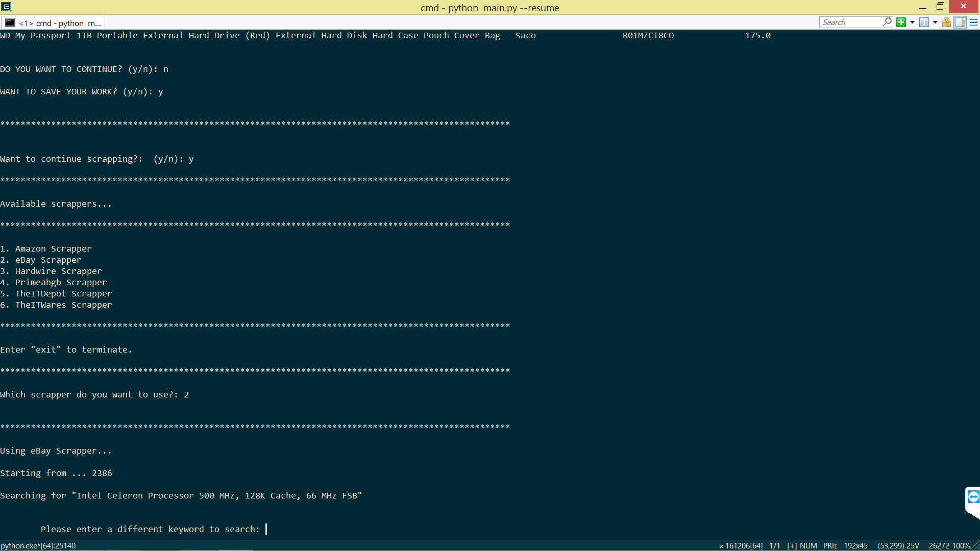
Task: Toggle the console lock icon
Action: pos(946,22)
